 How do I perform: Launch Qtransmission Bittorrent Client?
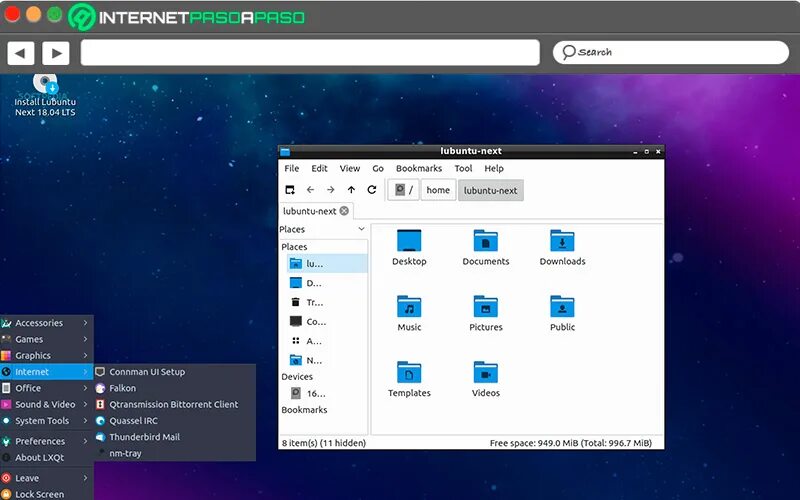[x=175, y=405]
